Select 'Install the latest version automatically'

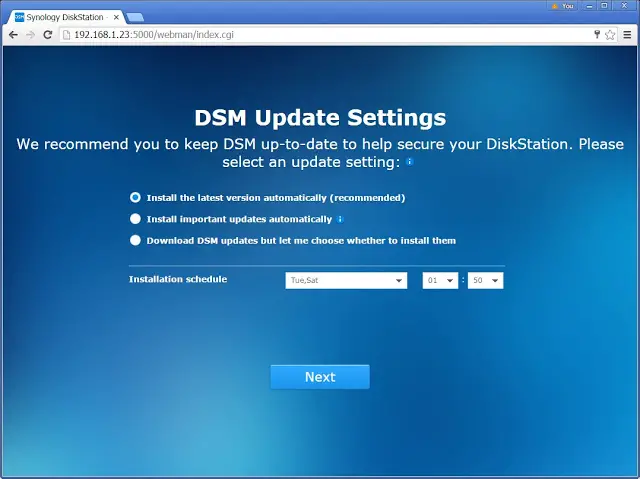coord(135,197)
